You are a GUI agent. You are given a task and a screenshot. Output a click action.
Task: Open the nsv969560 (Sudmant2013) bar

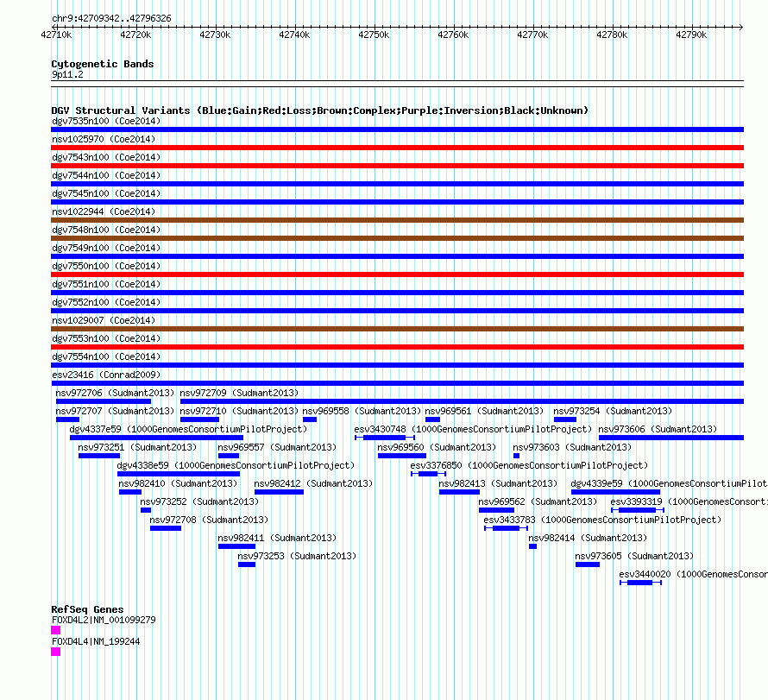(402, 456)
